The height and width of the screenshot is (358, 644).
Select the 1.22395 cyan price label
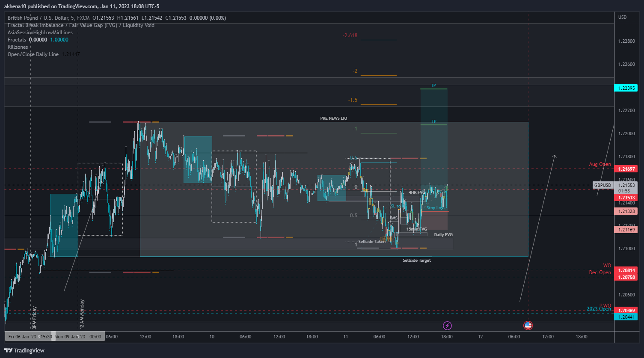tap(626, 88)
